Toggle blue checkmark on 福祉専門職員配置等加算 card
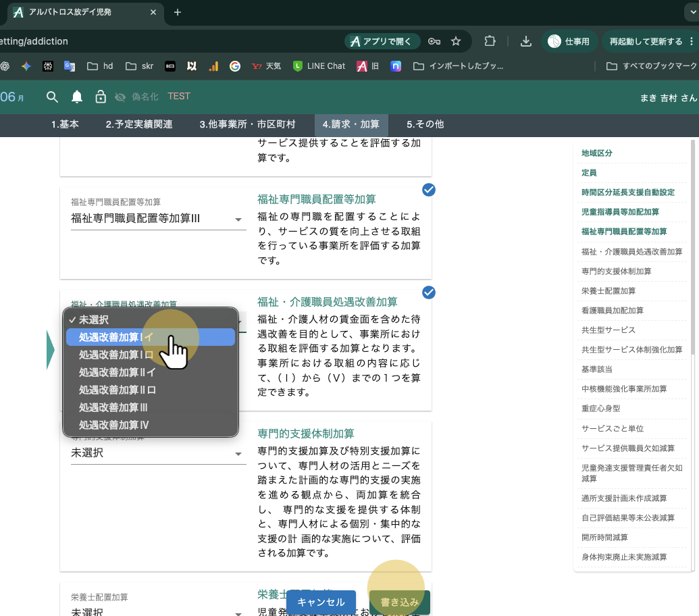 tap(429, 190)
